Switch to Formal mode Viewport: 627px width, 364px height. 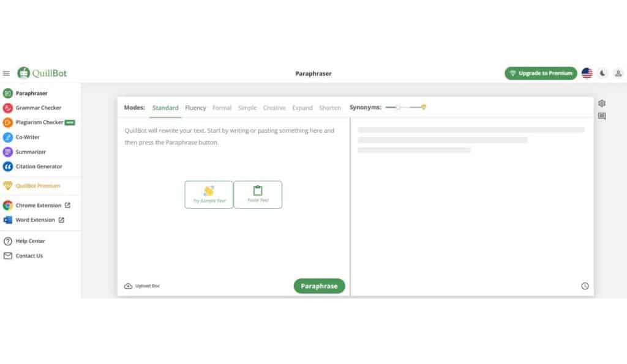point(222,108)
